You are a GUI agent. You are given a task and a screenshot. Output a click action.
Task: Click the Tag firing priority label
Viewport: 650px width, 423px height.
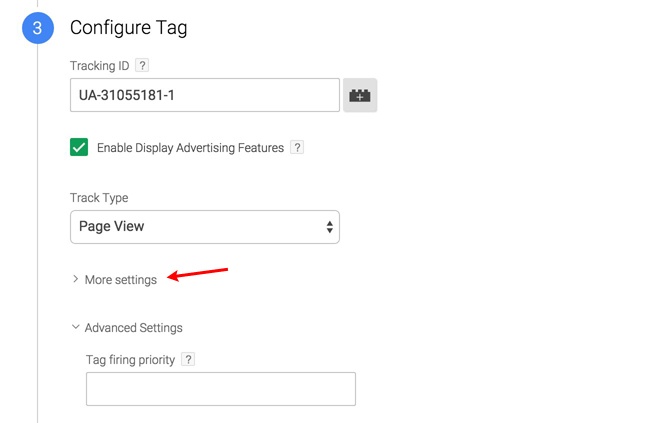pyautogui.click(x=133, y=359)
